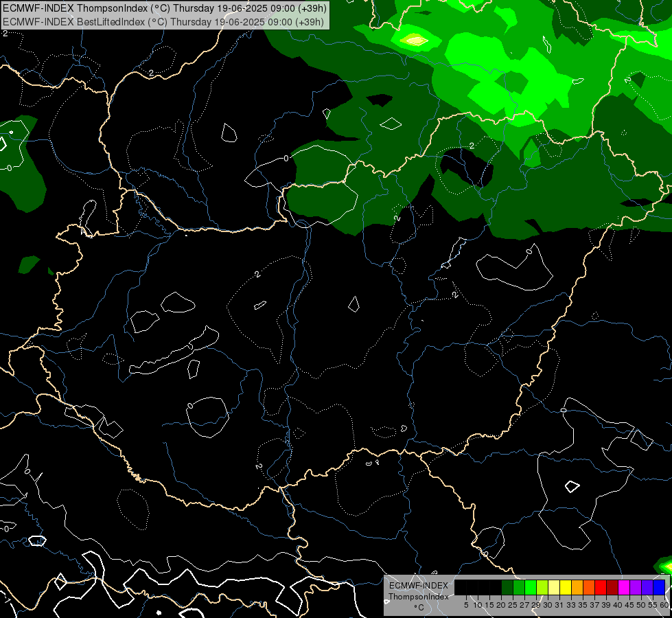672x618 pixels.
Task: Click the legend tick value '29'
Action: point(535,605)
